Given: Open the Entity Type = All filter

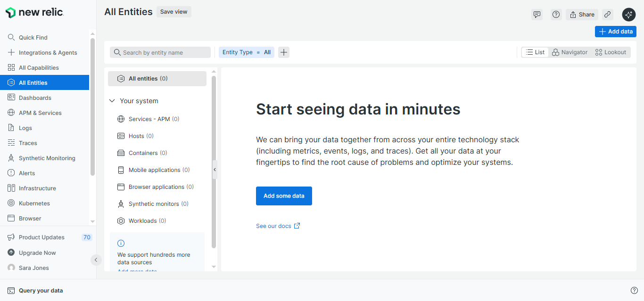Looking at the screenshot, I should tap(246, 52).
